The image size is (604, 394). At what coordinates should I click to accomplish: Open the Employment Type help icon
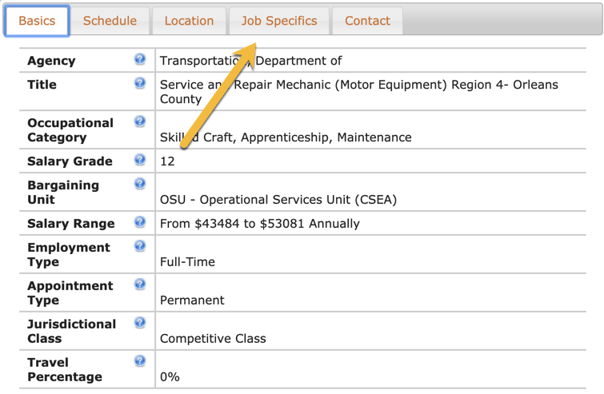coord(140,246)
